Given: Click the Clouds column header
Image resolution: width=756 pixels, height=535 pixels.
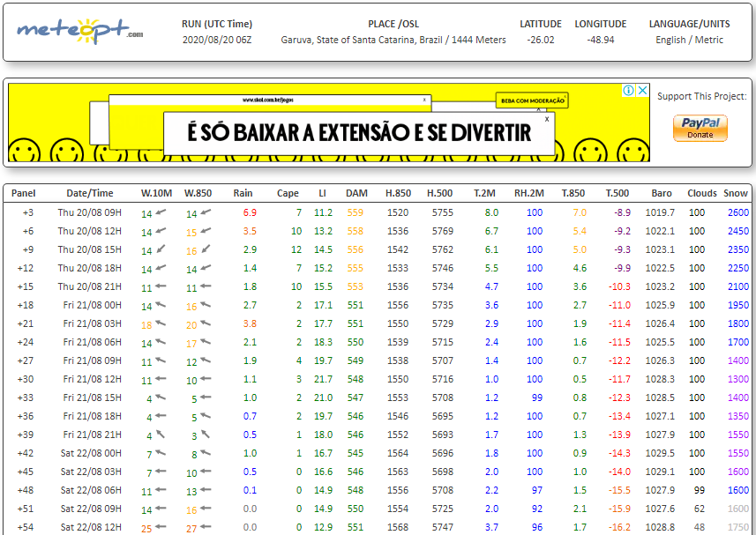Looking at the screenshot, I should (x=702, y=193).
